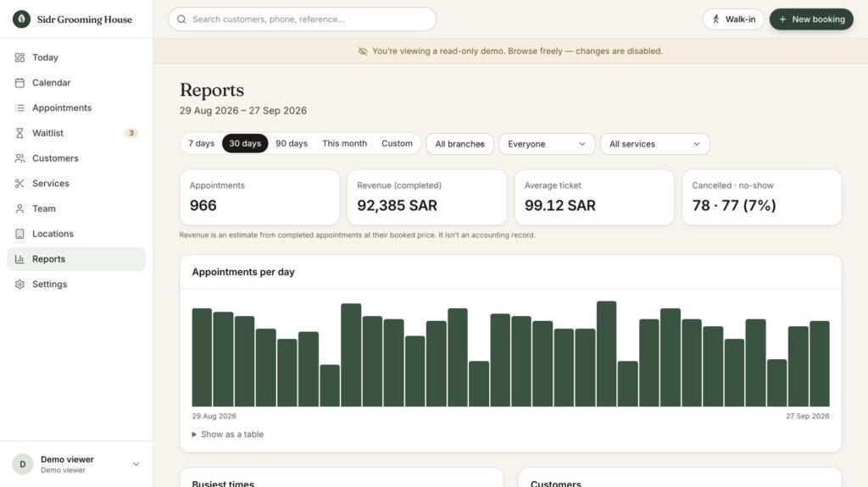The image size is (868, 487).
Task: Switch to 90 days range
Action: (x=292, y=143)
